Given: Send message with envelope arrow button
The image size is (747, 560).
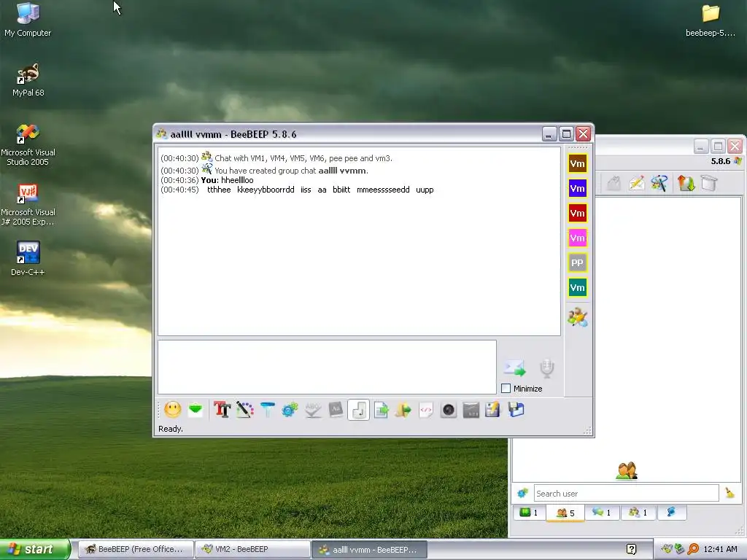Looking at the screenshot, I should [x=514, y=368].
